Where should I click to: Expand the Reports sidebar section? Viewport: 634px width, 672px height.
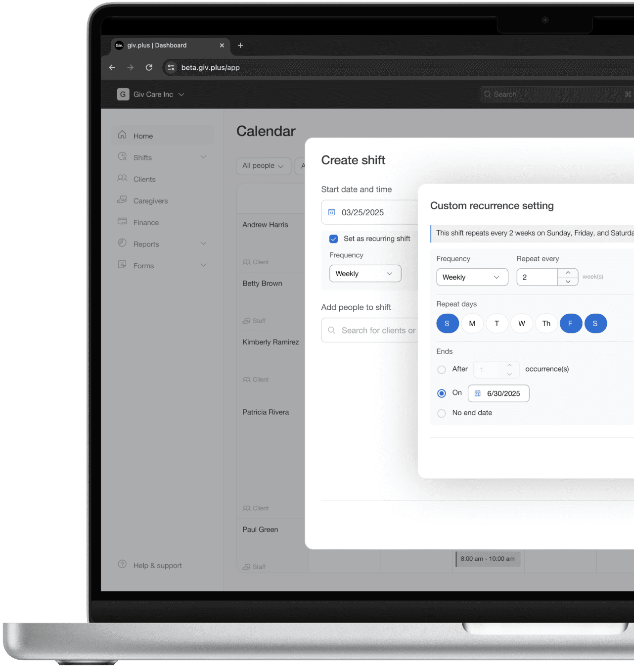click(203, 243)
